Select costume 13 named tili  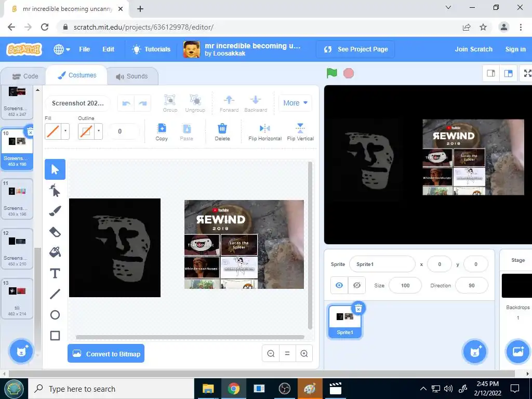click(17, 299)
